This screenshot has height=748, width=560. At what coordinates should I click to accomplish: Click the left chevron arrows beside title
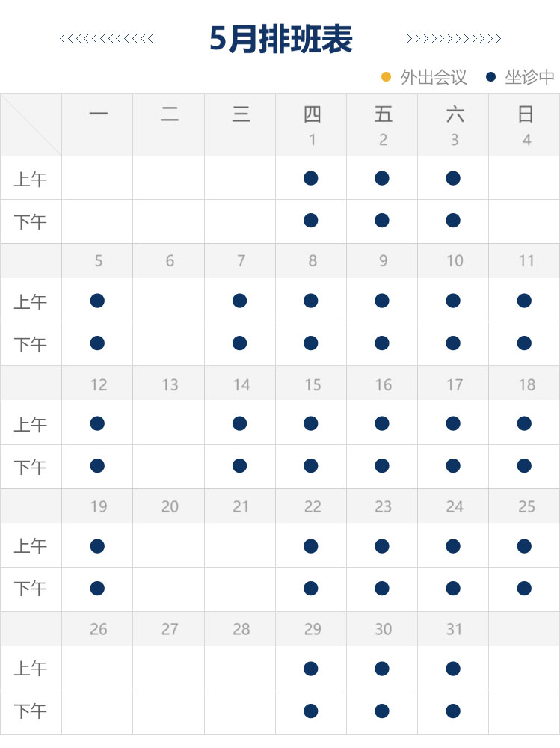click(107, 39)
